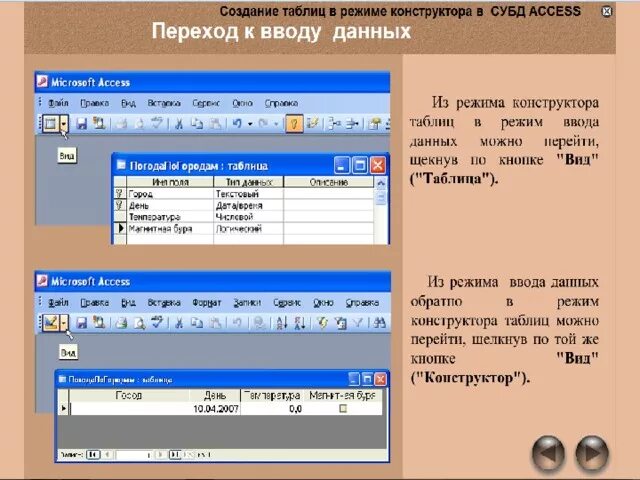Click the Текстовый data type cell
Screen dimensions: 640x480
[249, 194]
